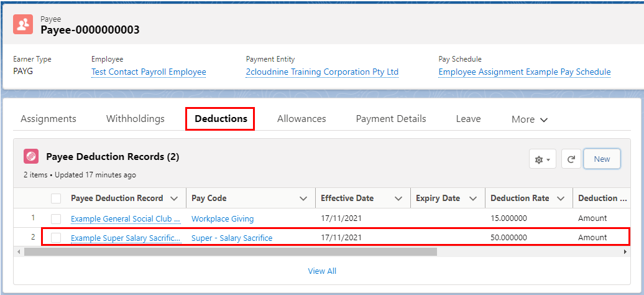This screenshot has width=644, height=295.
Task: Refresh the Payee Deduction Records list
Action: pos(571,159)
